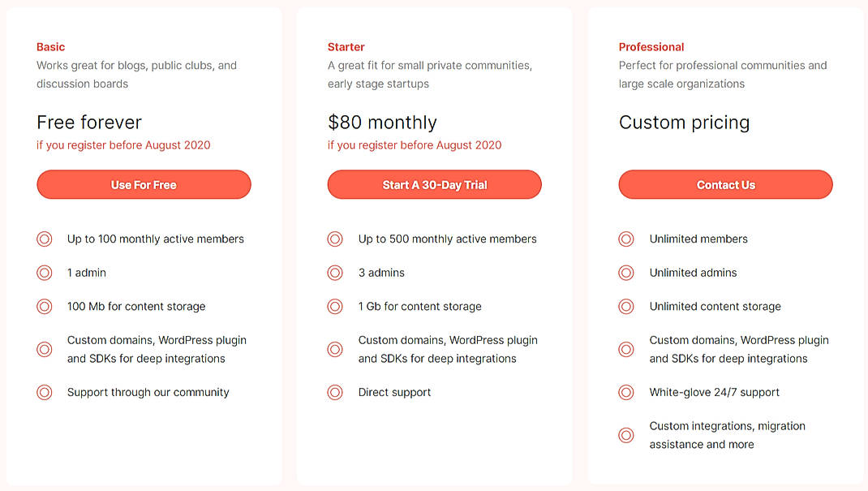Start a 30-Day Trial for Starter
This screenshot has width=868, height=491.
pos(434,184)
